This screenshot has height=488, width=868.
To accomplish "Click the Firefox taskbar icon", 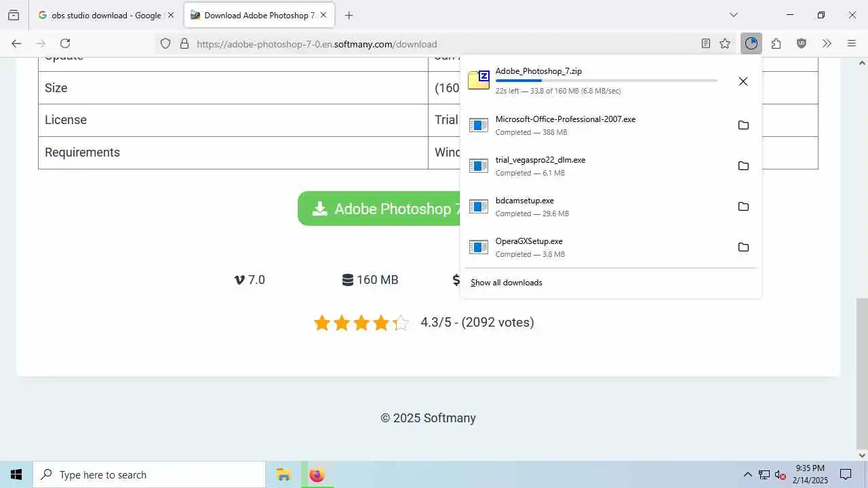I will [317, 474].
